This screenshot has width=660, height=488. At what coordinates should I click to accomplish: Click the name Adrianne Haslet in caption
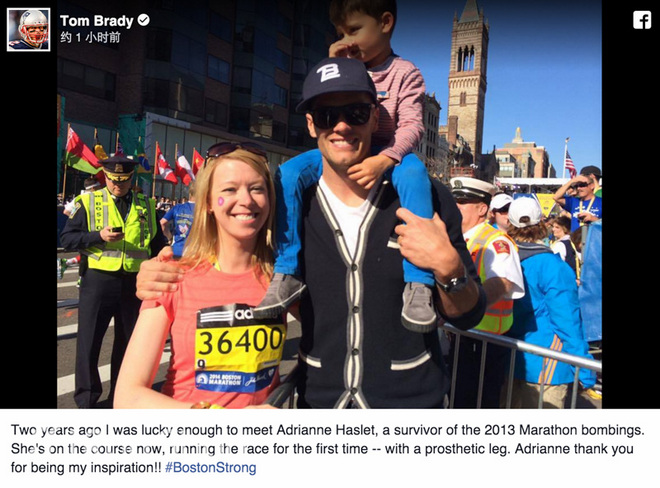(x=325, y=430)
